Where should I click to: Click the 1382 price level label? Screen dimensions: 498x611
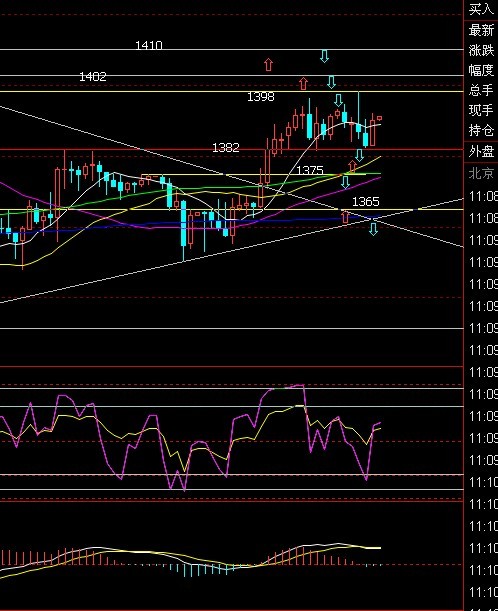tap(226, 148)
